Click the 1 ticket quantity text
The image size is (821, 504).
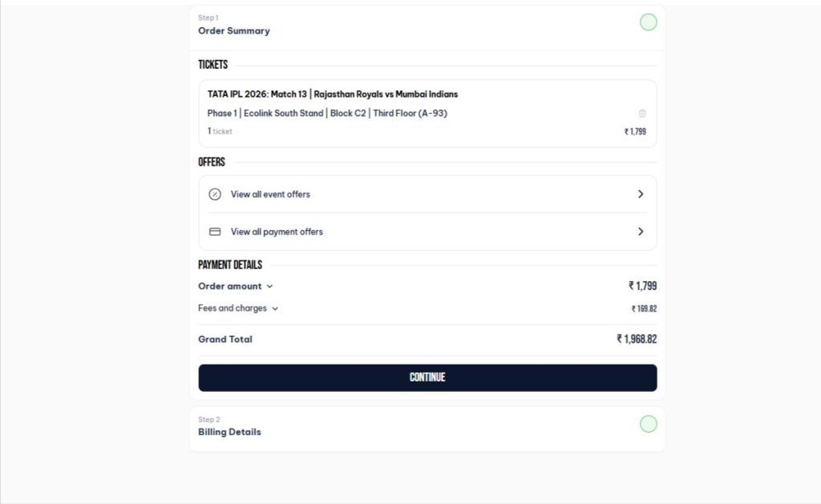[220, 131]
